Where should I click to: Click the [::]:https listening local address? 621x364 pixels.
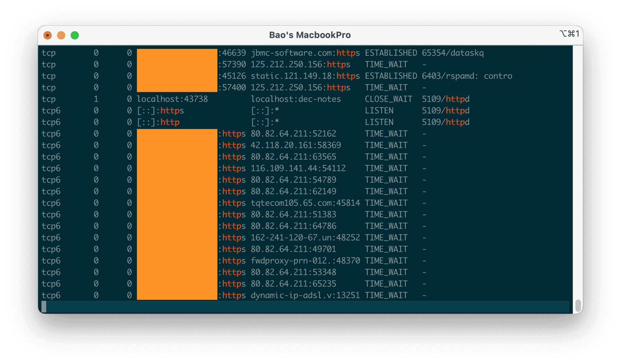pos(160,111)
